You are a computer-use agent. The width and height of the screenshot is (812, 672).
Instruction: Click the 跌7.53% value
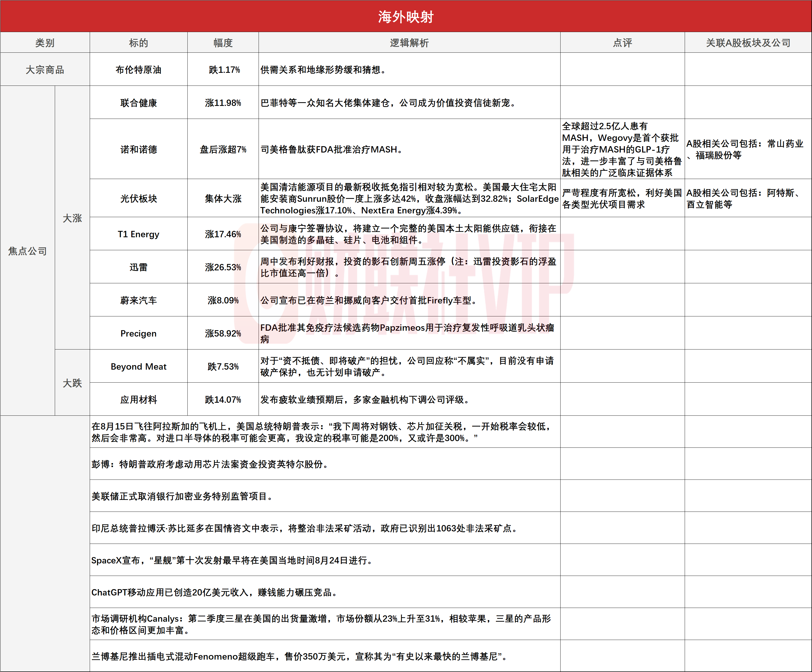point(223,366)
